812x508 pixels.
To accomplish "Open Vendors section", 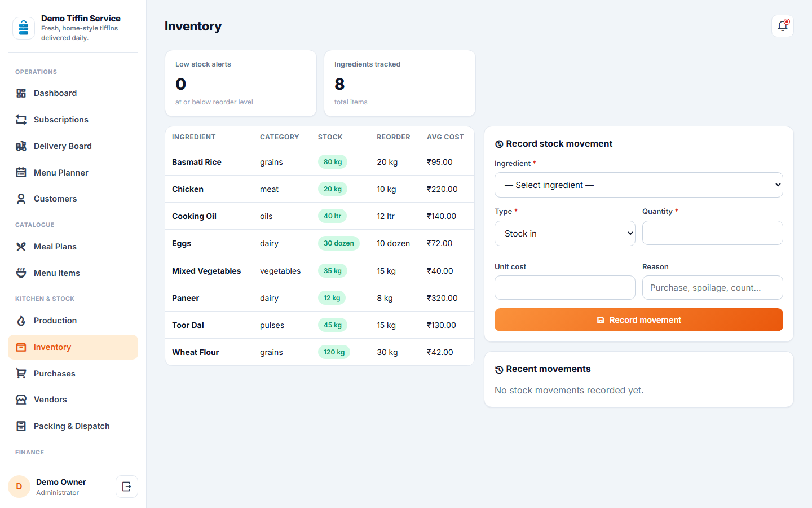I will click(x=73, y=400).
